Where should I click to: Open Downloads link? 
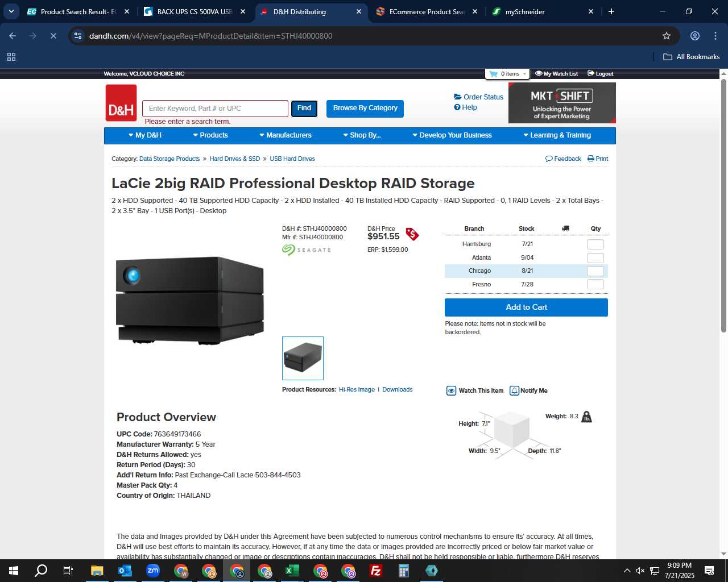398,389
